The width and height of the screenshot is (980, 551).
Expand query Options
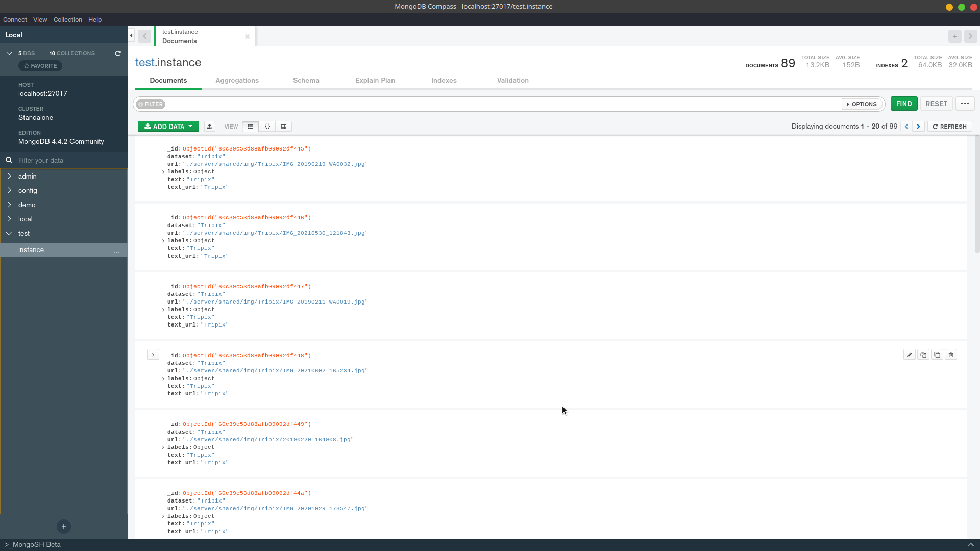[x=862, y=104]
